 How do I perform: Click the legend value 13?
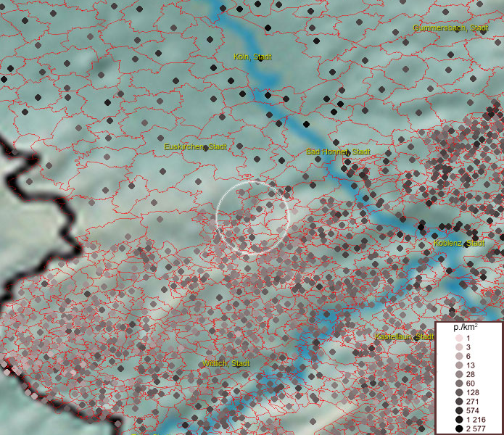[470, 365]
